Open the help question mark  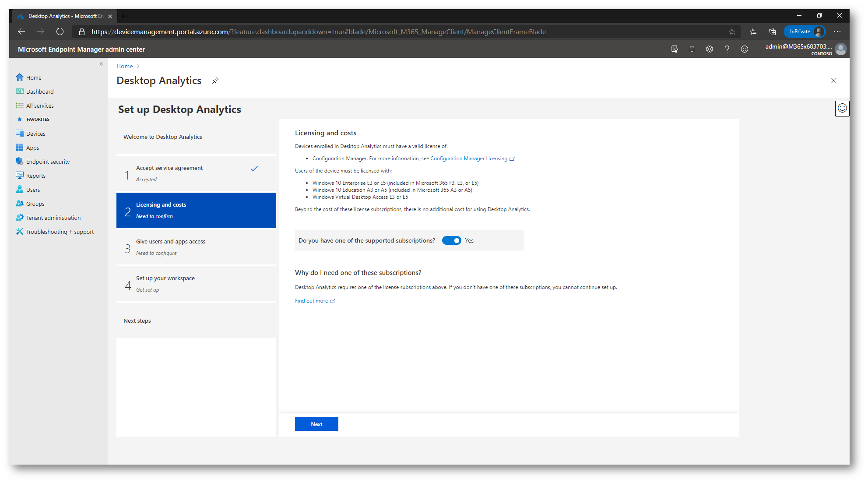click(727, 49)
